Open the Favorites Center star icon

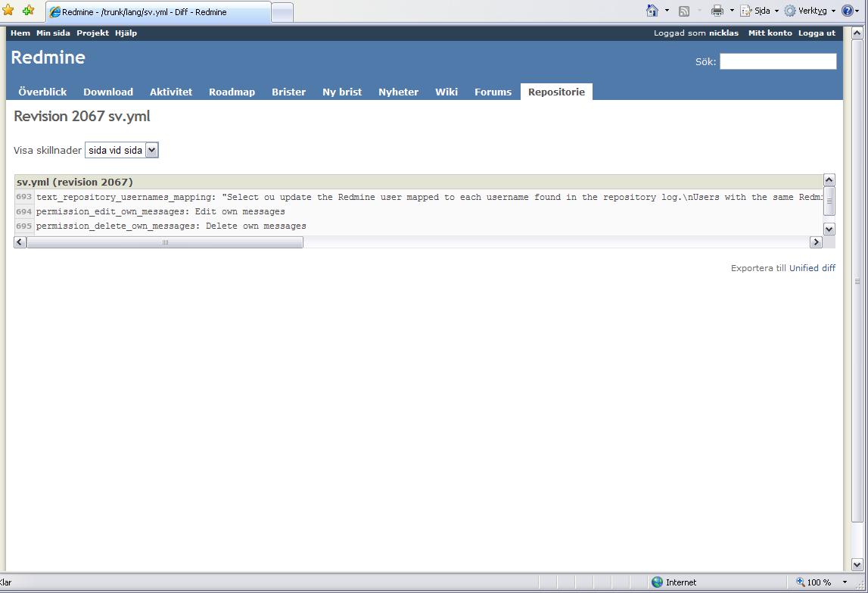[8, 11]
